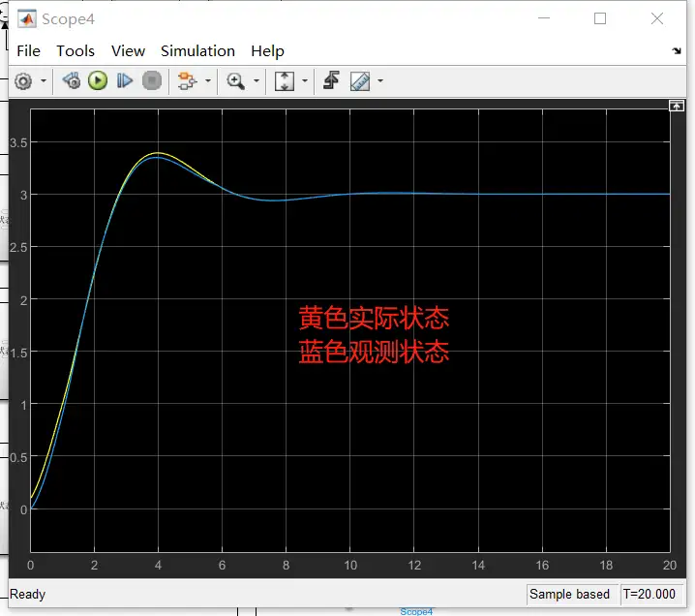Highlight the Simulink block with the toolbar icon

coord(187,81)
